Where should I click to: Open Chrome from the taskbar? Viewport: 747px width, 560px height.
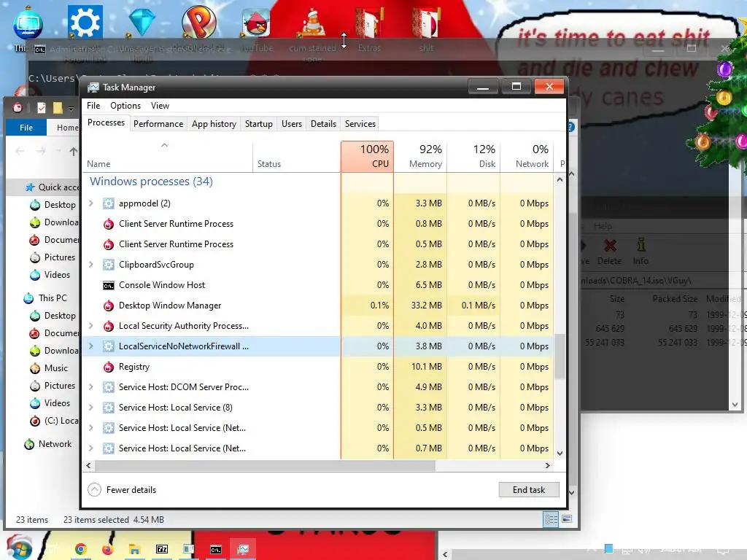coord(80,550)
